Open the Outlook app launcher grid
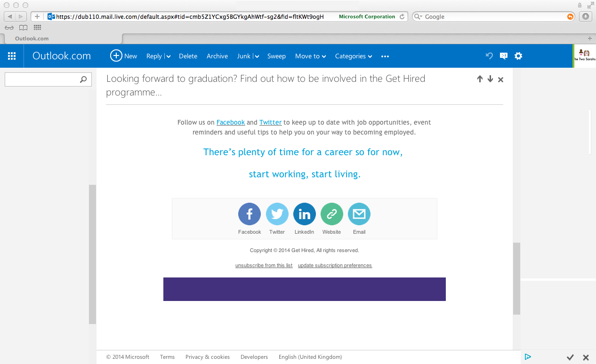Viewport: 596px width, 364px height. click(12, 56)
